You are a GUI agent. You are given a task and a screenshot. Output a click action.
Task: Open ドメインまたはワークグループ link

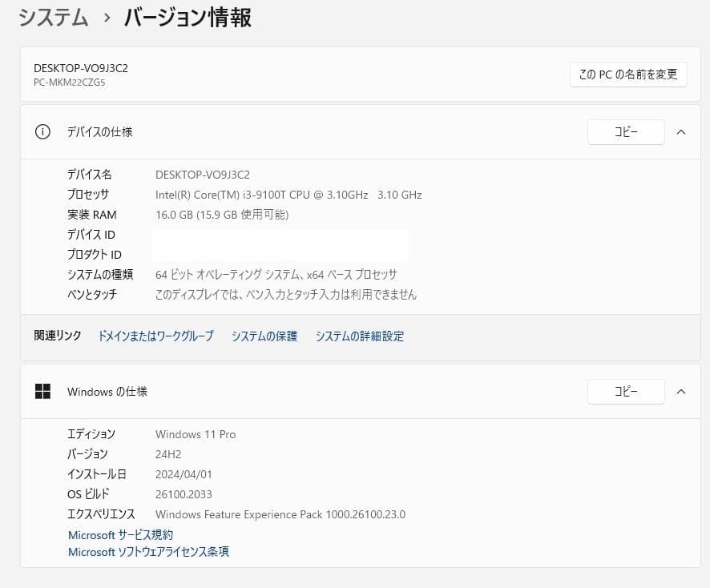(155, 336)
